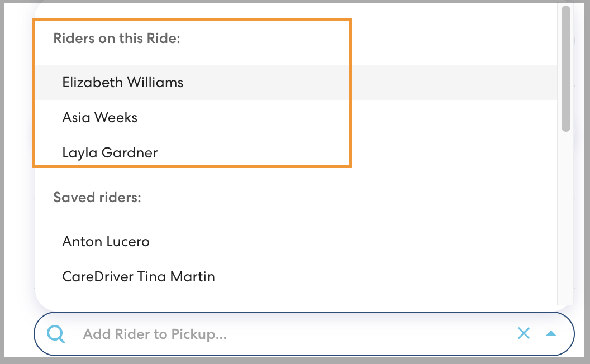590x364 pixels.
Task: Click the scrollbar track below the thumb
Action: [x=565, y=223]
